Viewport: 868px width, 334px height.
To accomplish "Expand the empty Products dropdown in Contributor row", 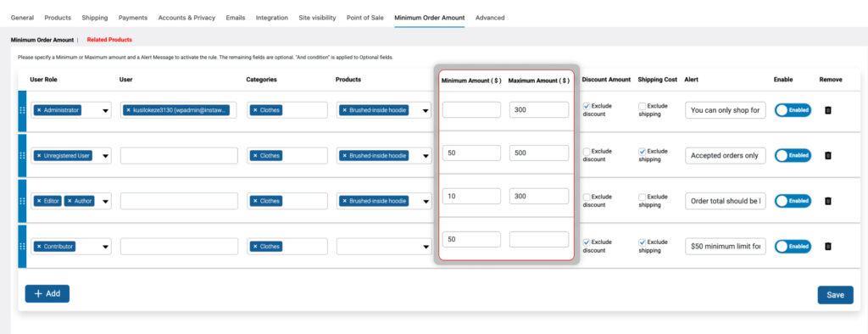I will tap(426, 247).
